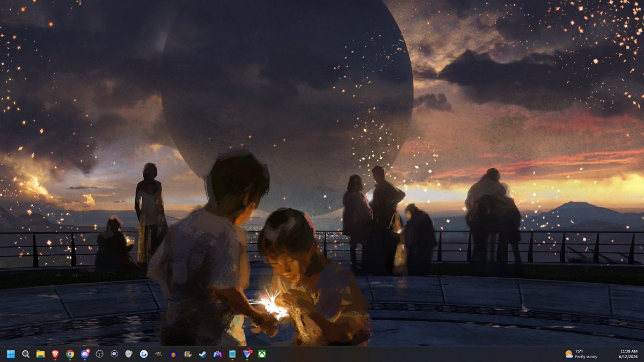Image resolution: width=644 pixels, height=362 pixels.
Task: Open Steam from taskbar
Action: pyautogui.click(x=203, y=354)
